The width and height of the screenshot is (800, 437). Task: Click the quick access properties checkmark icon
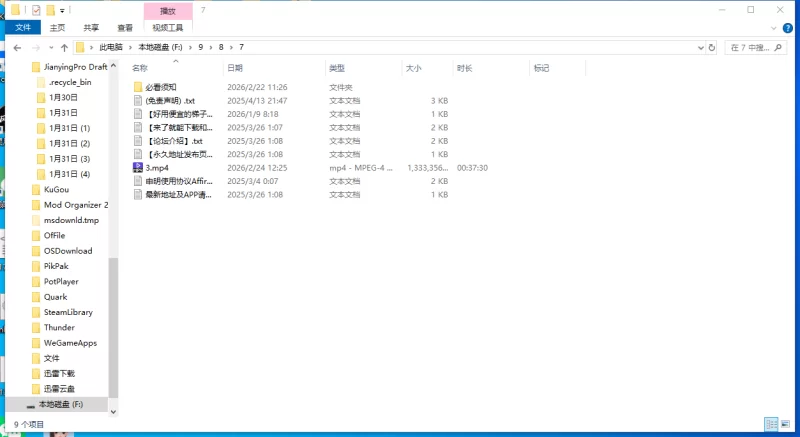(x=36, y=10)
